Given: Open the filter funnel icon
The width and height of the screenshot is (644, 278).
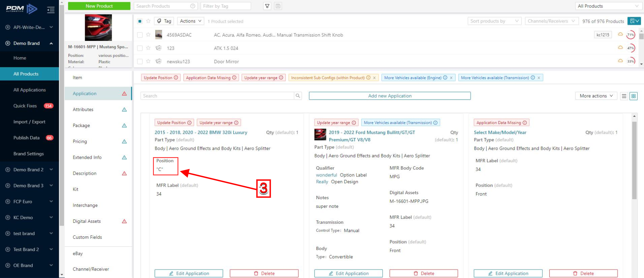Looking at the screenshot, I should click(x=267, y=6).
